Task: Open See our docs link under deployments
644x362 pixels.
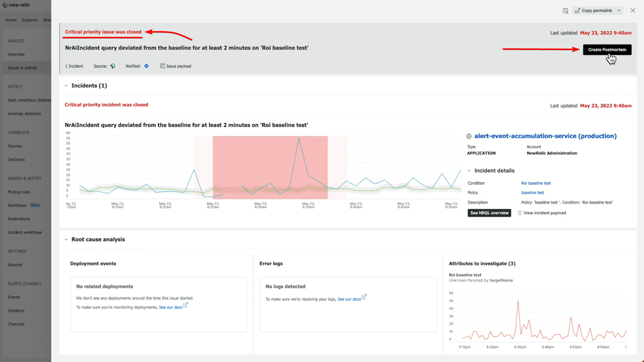Action: (170, 307)
